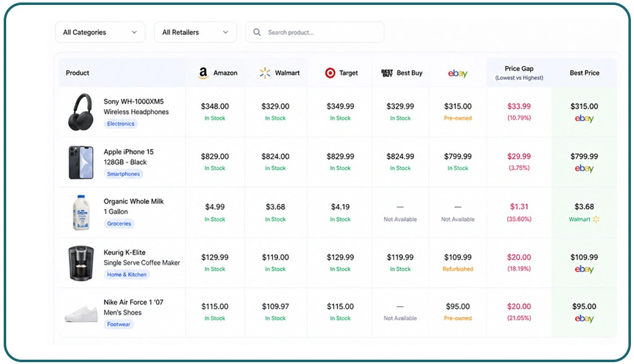Click the $119.00 Walmart Keurig price

pyautogui.click(x=276, y=257)
